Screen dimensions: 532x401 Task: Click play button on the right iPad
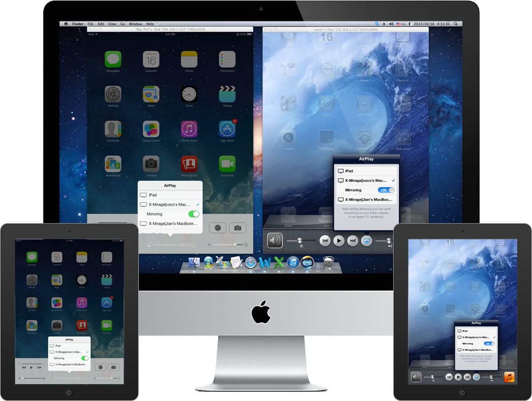click(458, 377)
